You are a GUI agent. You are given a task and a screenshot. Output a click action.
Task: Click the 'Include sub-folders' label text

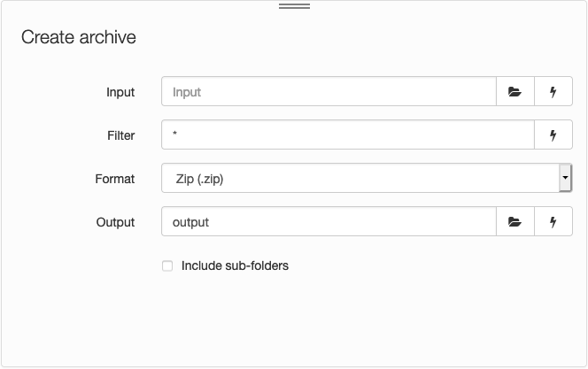pyautogui.click(x=235, y=265)
